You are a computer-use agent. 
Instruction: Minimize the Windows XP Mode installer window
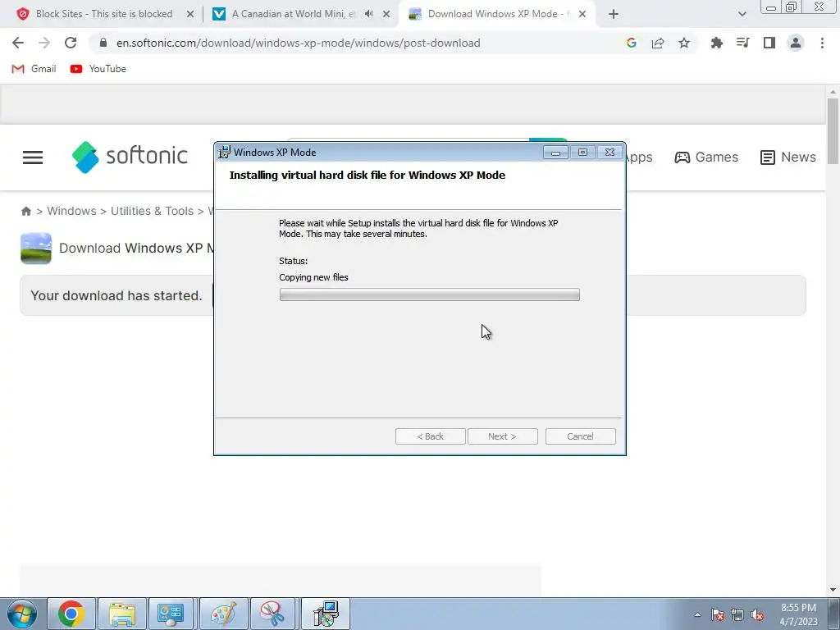[555, 153]
